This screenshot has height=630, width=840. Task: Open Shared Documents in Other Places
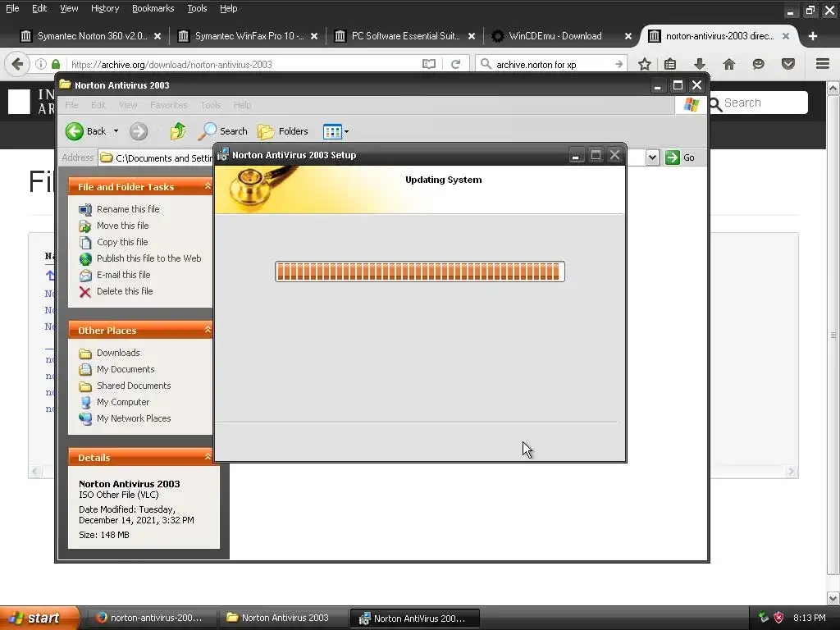pos(134,386)
